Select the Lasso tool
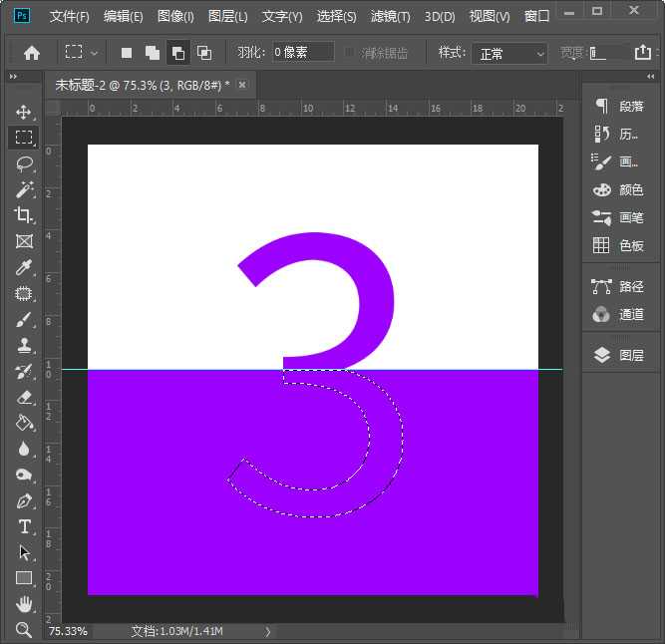Image resolution: width=665 pixels, height=644 pixels. (24, 163)
